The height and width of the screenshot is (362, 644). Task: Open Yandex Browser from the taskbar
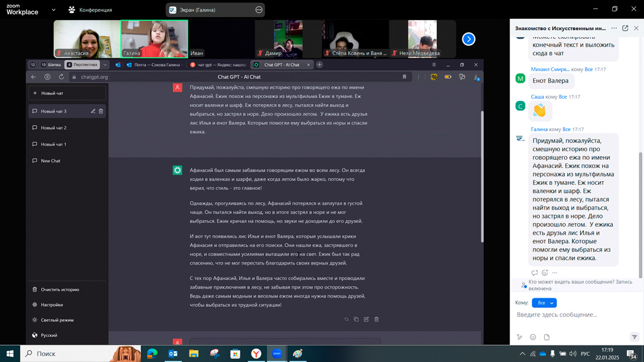coord(256,353)
